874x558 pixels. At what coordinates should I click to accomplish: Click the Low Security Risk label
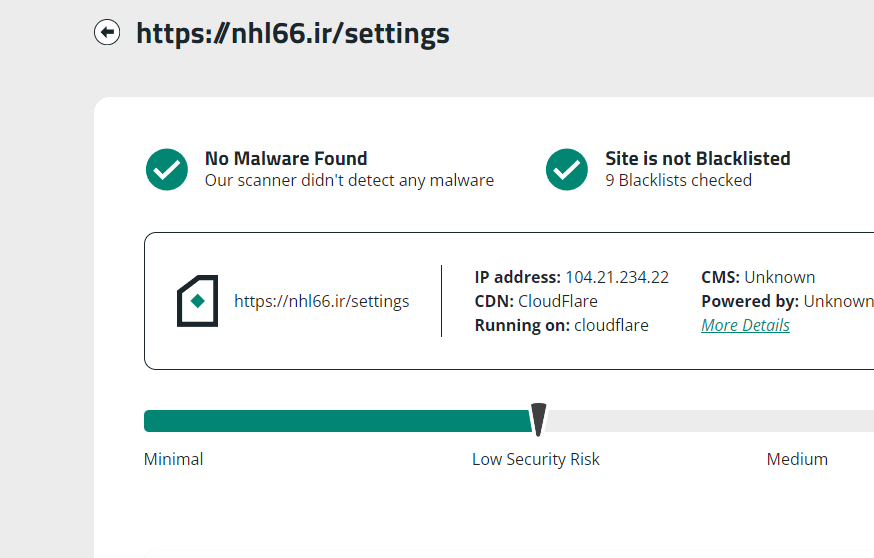point(536,459)
